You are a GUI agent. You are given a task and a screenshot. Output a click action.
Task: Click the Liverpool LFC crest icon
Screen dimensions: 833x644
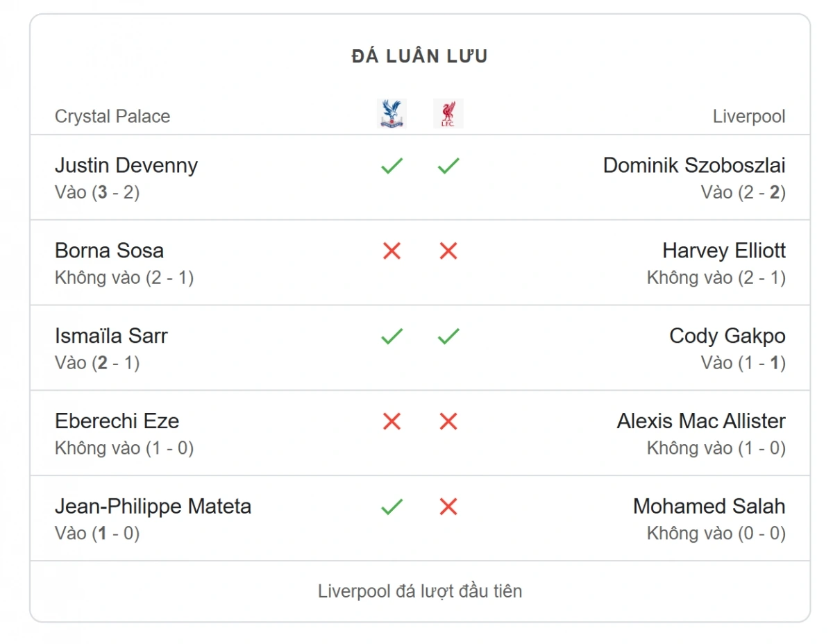coord(448,114)
